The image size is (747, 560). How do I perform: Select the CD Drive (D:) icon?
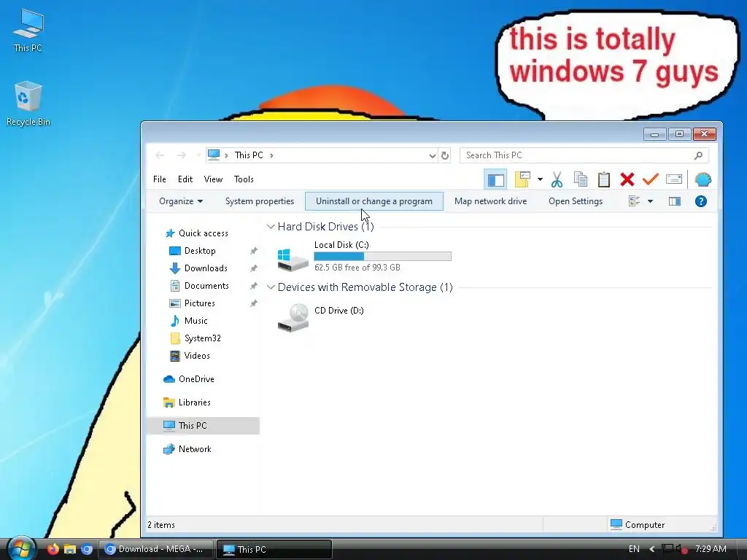pos(293,318)
